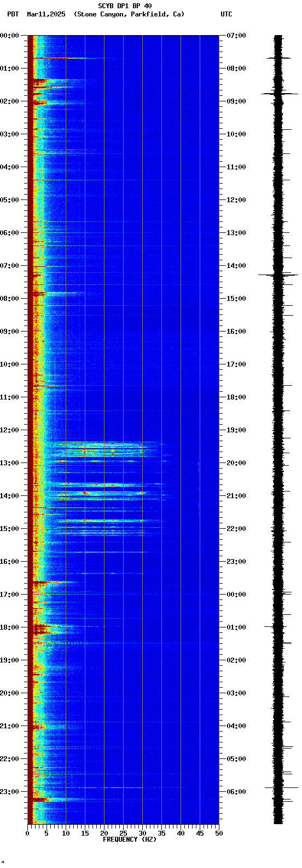Click the PDT time label '16:00' on left axis

[9, 562]
